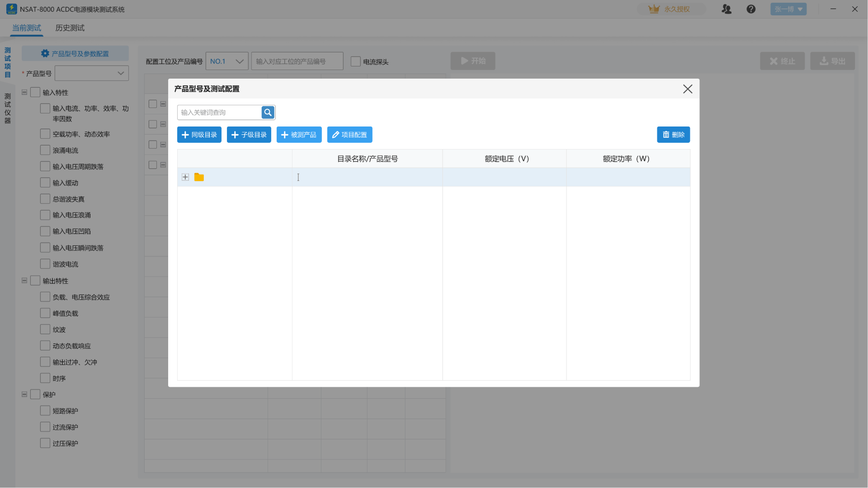This screenshot has height=488, width=868.
Task: Open the NO.1 station dropdown
Action: (x=227, y=61)
